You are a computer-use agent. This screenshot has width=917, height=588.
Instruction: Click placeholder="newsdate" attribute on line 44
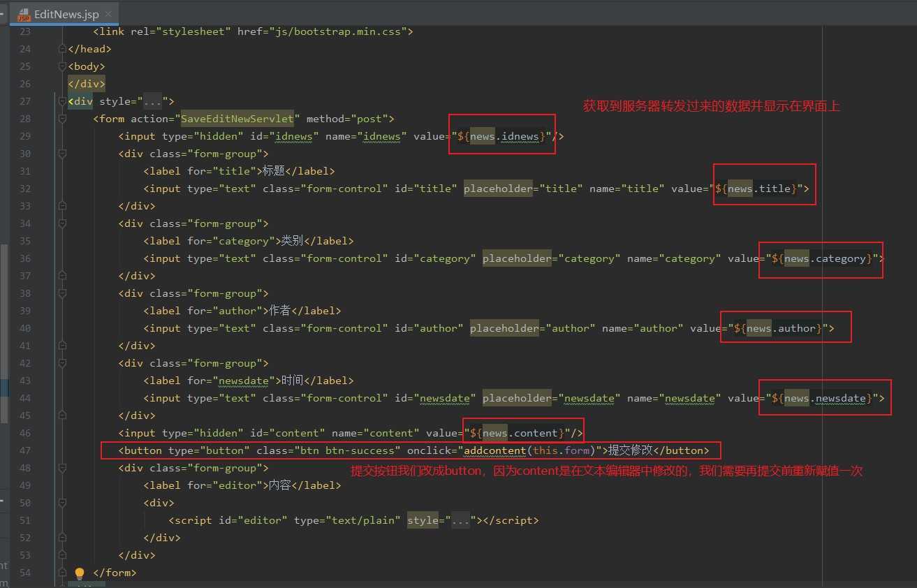pos(552,398)
